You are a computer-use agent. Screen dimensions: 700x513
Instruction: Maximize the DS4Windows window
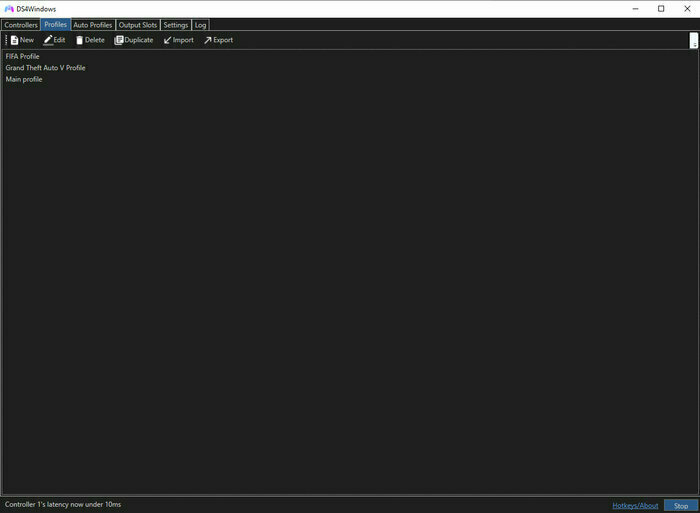tap(661, 8)
